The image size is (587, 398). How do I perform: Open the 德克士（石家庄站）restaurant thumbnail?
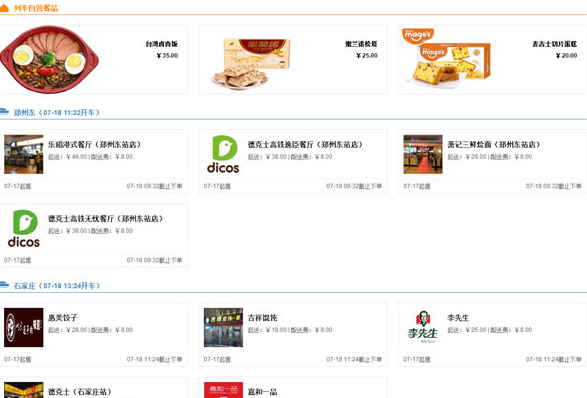(24, 390)
